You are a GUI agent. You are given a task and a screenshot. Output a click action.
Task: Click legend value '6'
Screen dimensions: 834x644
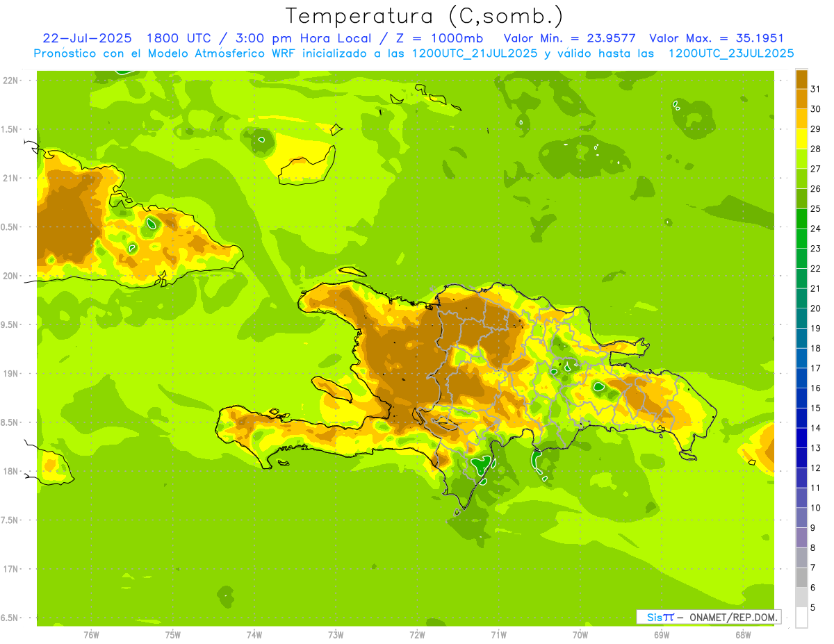pos(813,588)
